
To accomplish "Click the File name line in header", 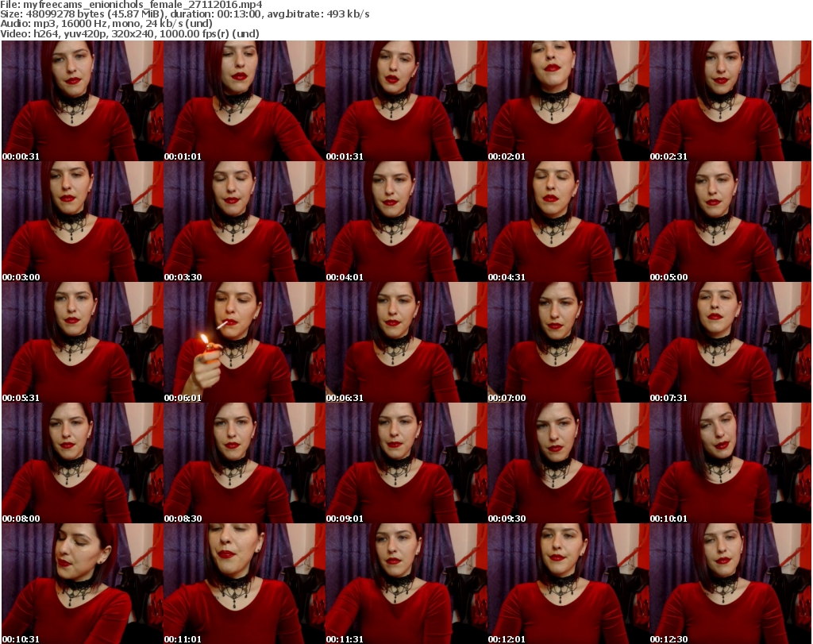I will point(131,5).
